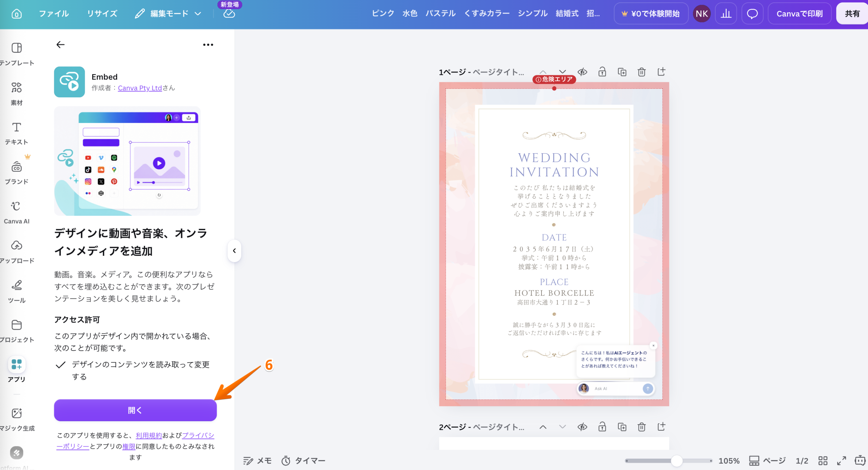Select the WEDDING INVITATION heading text

(554, 165)
